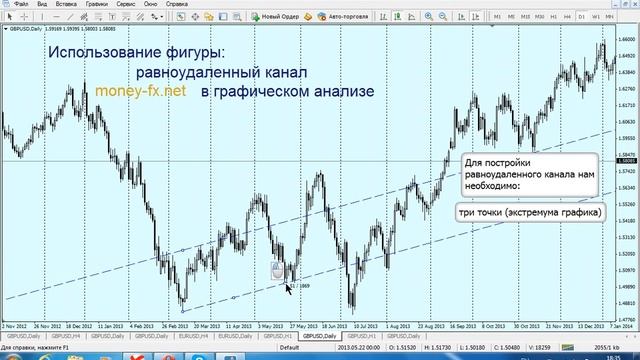Image resolution: width=640 pixels, height=360 pixels.
Task: Click the 2013.05.22 00:00 date readout
Action: pyautogui.click(x=358, y=348)
